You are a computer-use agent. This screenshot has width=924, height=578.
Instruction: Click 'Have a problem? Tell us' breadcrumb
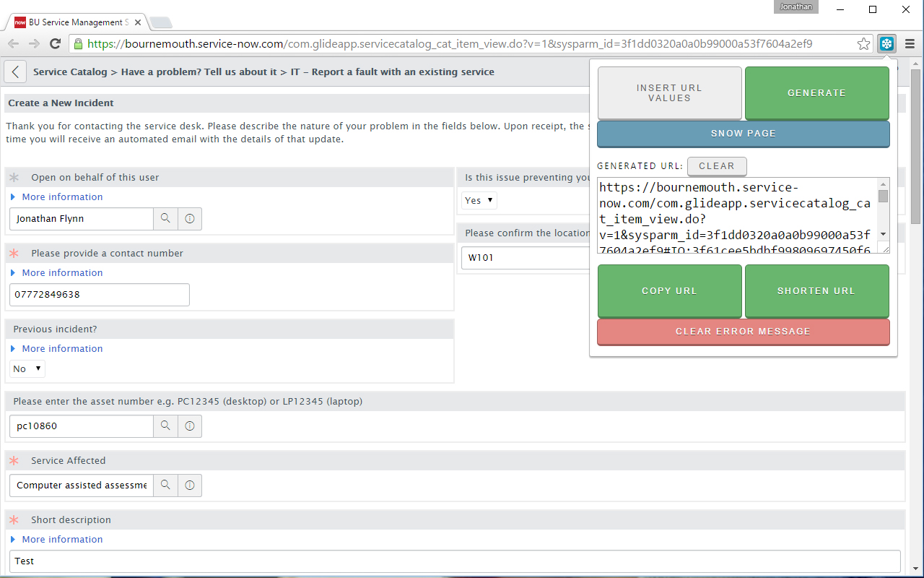(199, 72)
